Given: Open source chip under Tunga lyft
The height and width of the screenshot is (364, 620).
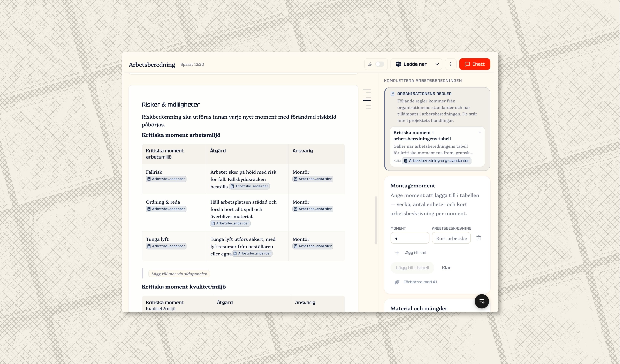Looking at the screenshot, I should click(x=166, y=246).
